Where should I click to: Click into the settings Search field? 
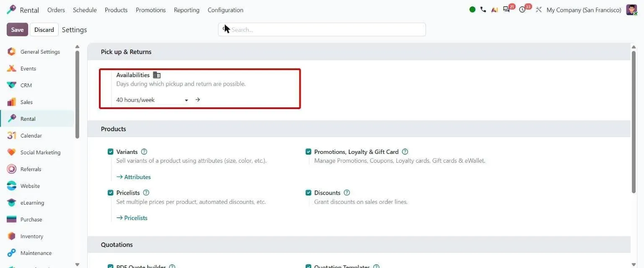click(x=322, y=30)
